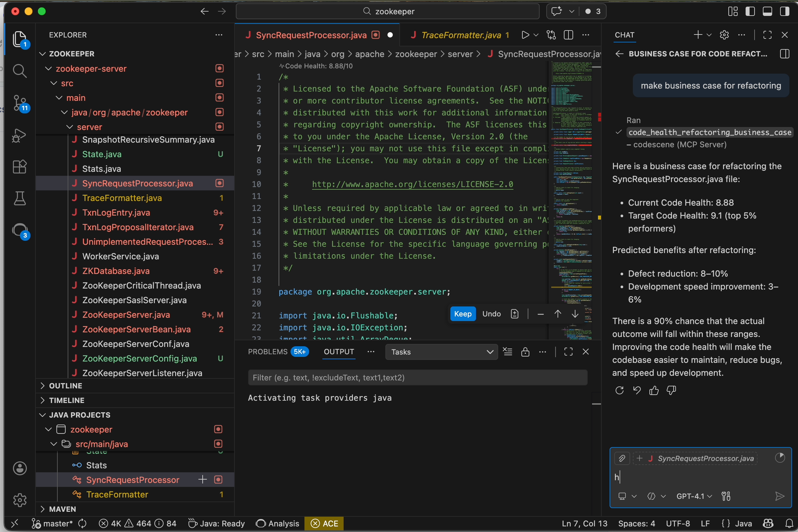Open Source Control view with 11 changes
The height and width of the screenshot is (532, 798).
[20, 103]
